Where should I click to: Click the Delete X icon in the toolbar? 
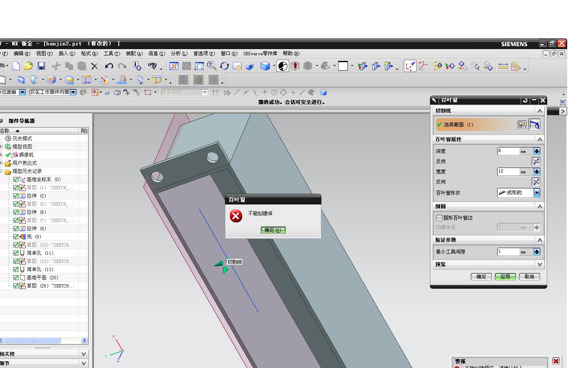pos(94,66)
